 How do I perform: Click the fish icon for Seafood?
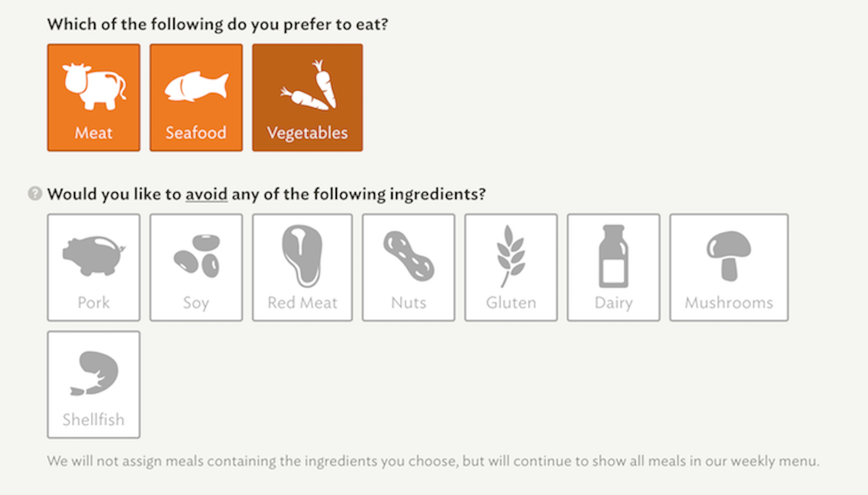click(x=196, y=86)
